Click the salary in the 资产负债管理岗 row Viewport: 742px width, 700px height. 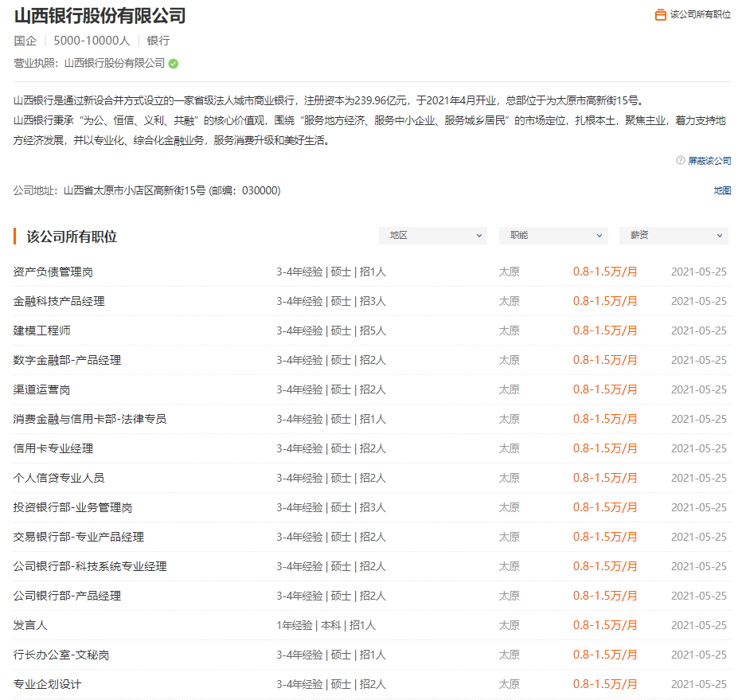point(605,272)
